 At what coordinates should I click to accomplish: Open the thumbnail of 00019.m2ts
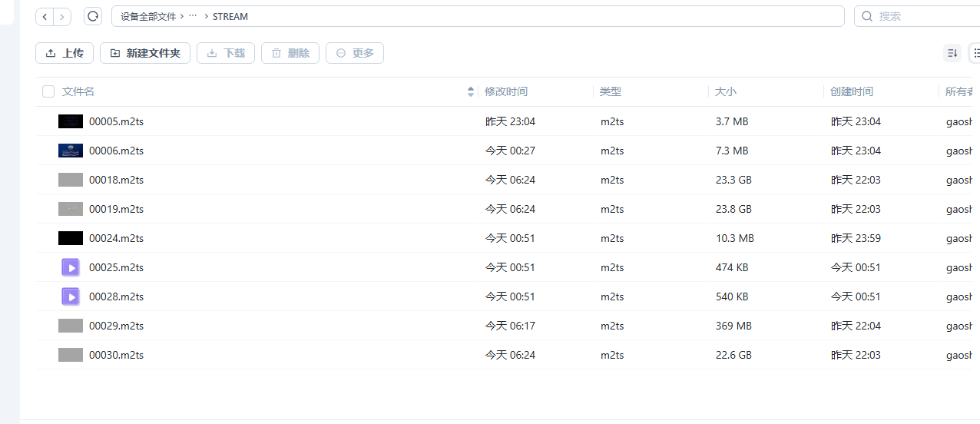[x=71, y=209]
